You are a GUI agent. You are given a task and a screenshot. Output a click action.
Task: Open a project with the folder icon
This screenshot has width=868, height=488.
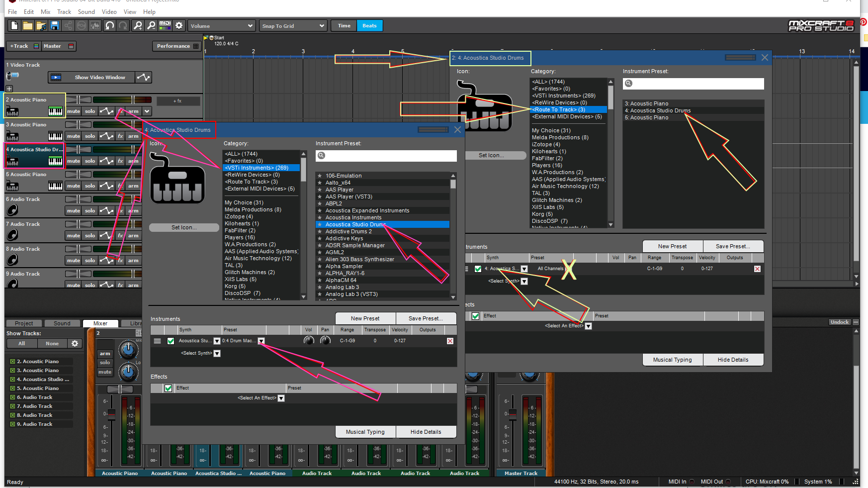[28, 25]
